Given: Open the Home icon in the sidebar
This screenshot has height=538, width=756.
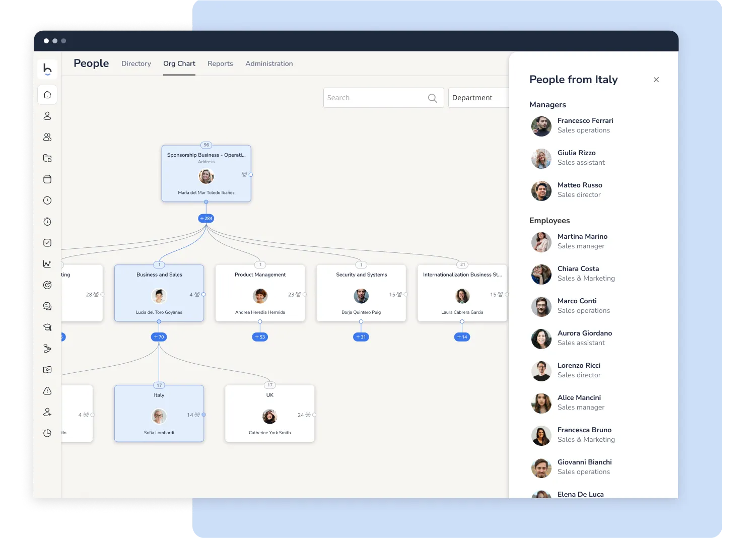Looking at the screenshot, I should click(47, 95).
